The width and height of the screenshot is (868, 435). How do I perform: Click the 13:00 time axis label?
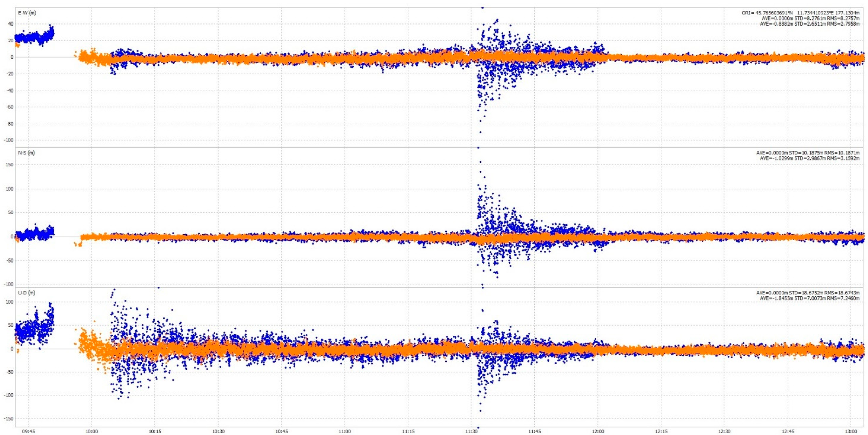pos(851,431)
